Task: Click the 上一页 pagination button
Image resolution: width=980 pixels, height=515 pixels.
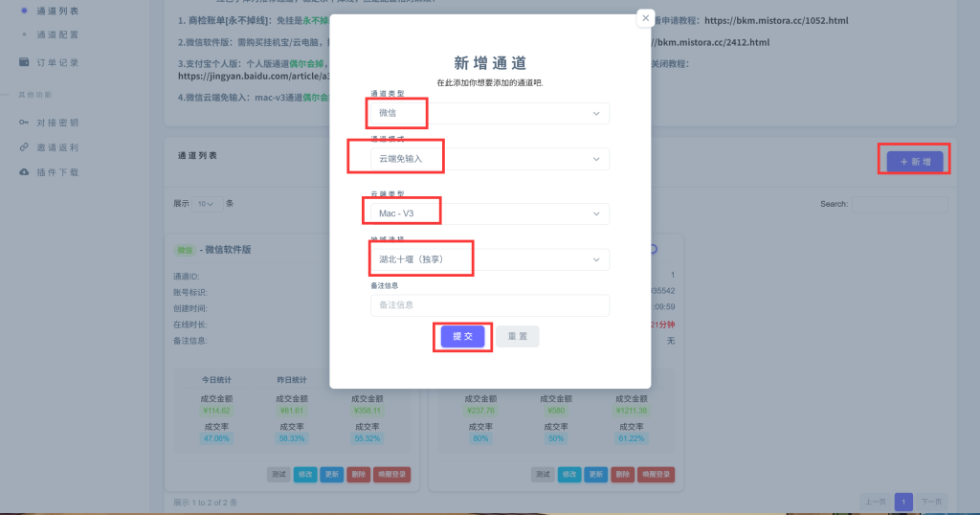Action: point(875,502)
